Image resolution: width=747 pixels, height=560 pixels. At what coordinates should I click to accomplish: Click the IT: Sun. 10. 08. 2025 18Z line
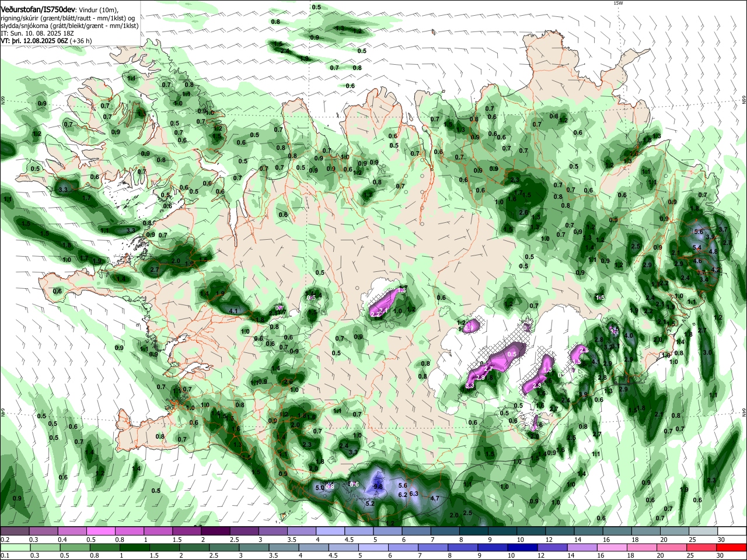point(37,33)
